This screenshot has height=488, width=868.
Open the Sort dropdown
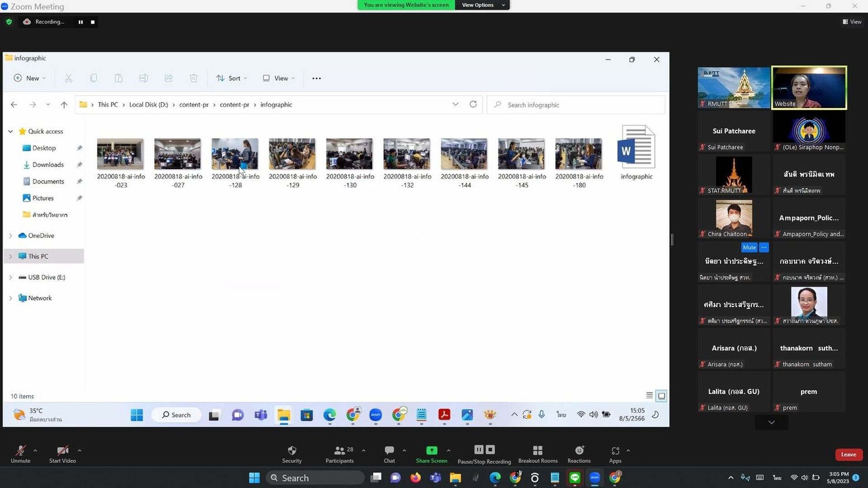[232, 78]
